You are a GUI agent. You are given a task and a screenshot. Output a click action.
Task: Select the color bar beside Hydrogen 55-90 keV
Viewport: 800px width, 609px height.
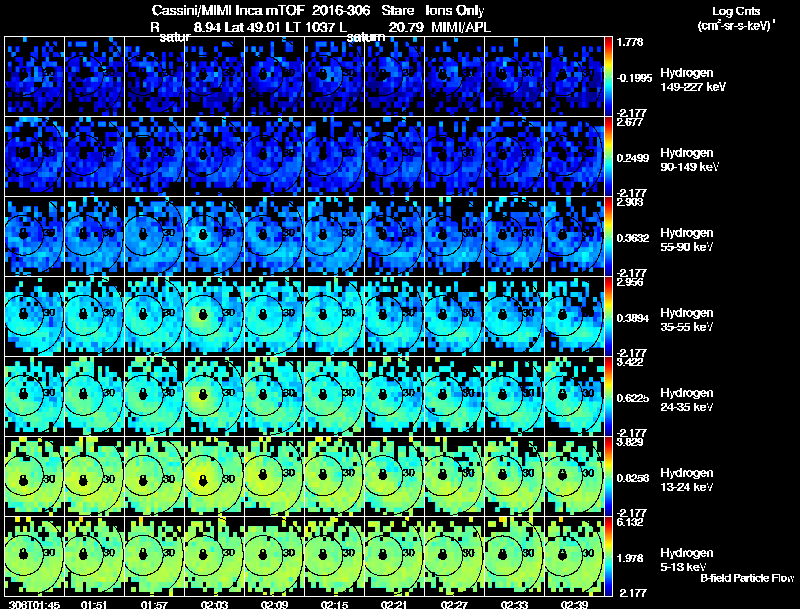tap(608, 237)
